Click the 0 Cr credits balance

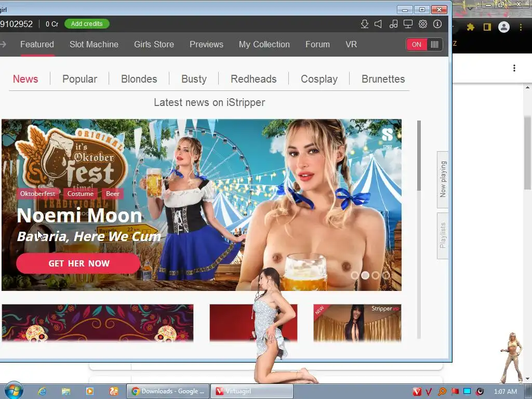(52, 24)
